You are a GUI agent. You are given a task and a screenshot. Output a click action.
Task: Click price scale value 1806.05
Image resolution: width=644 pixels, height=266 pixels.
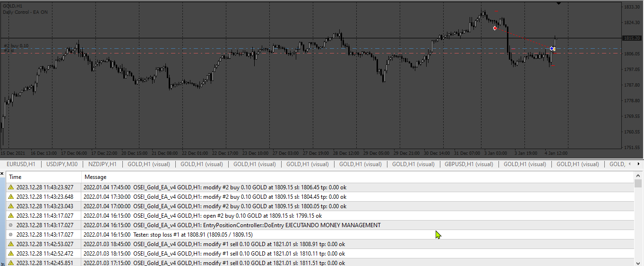631,54
